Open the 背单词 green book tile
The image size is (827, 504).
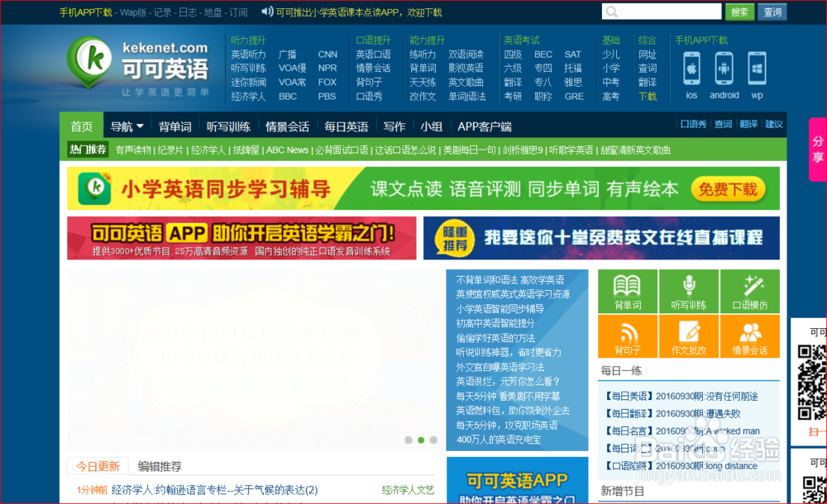627,292
